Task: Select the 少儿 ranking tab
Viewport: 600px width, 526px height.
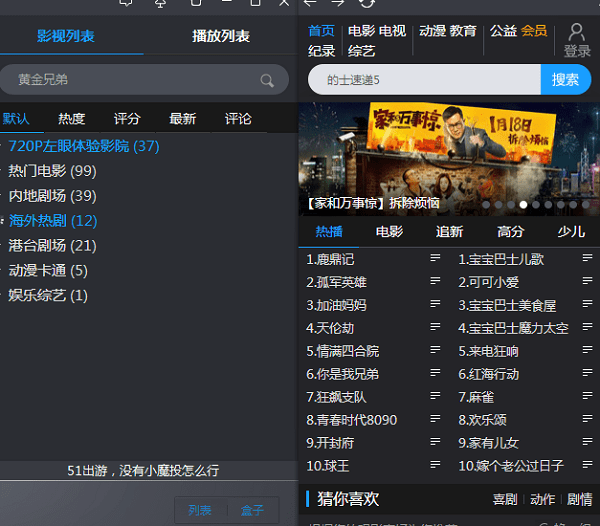Action: click(x=571, y=231)
